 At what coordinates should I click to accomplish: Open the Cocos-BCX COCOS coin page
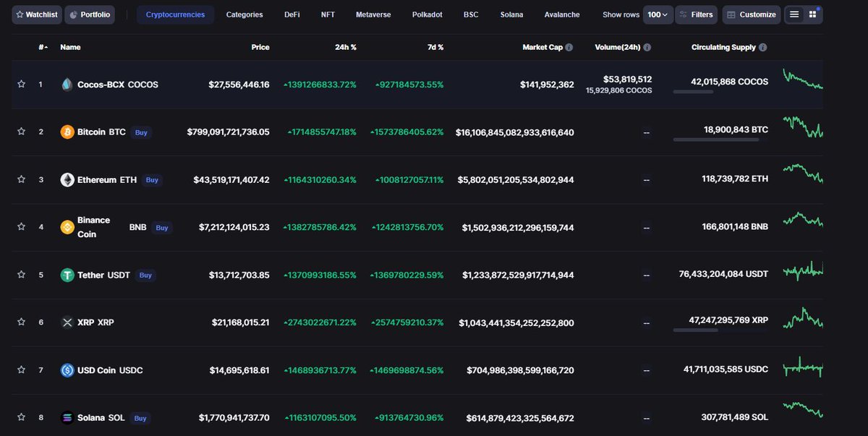click(x=118, y=85)
